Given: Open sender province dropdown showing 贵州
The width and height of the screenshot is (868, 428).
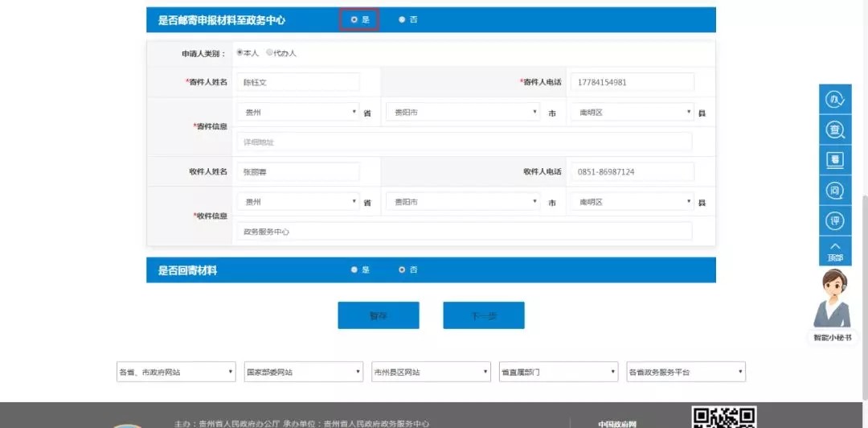Looking at the screenshot, I should [x=298, y=112].
